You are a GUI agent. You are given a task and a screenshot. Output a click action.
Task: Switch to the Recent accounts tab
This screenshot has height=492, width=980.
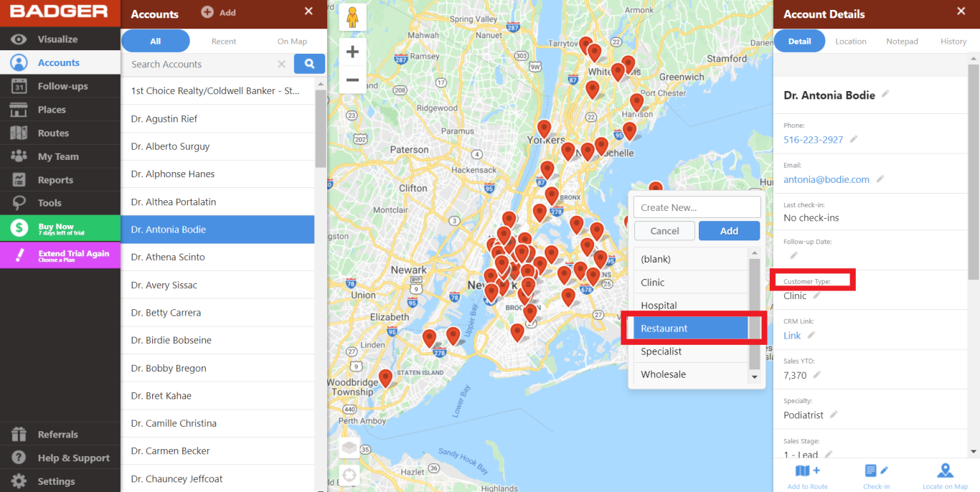click(x=224, y=42)
